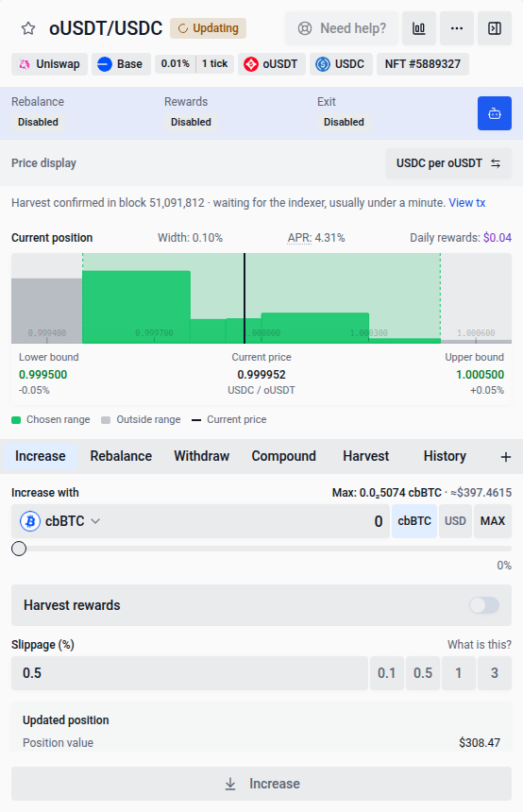Image resolution: width=523 pixels, height=812 pixels.
Task: Switch to the Harvest tab
Action: [365, 456]
